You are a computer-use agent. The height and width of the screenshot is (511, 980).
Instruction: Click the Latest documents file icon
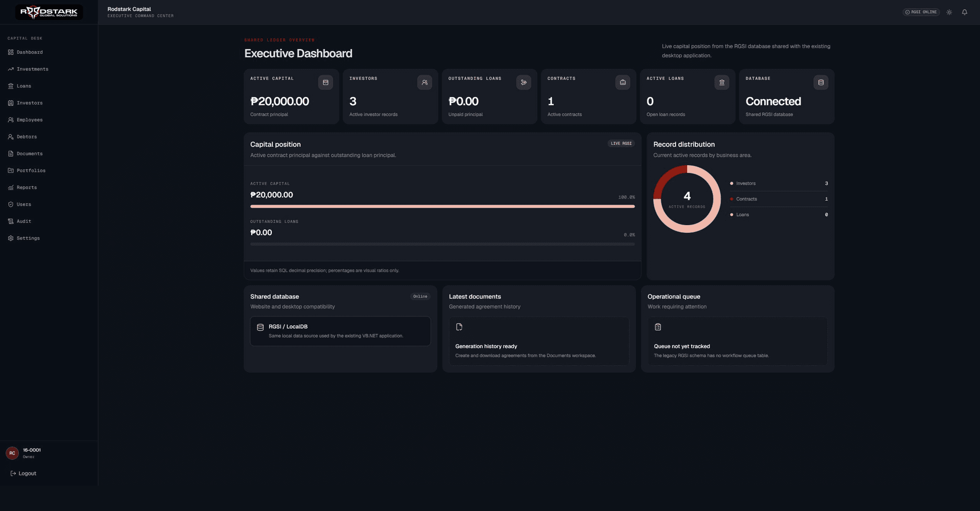459,327
